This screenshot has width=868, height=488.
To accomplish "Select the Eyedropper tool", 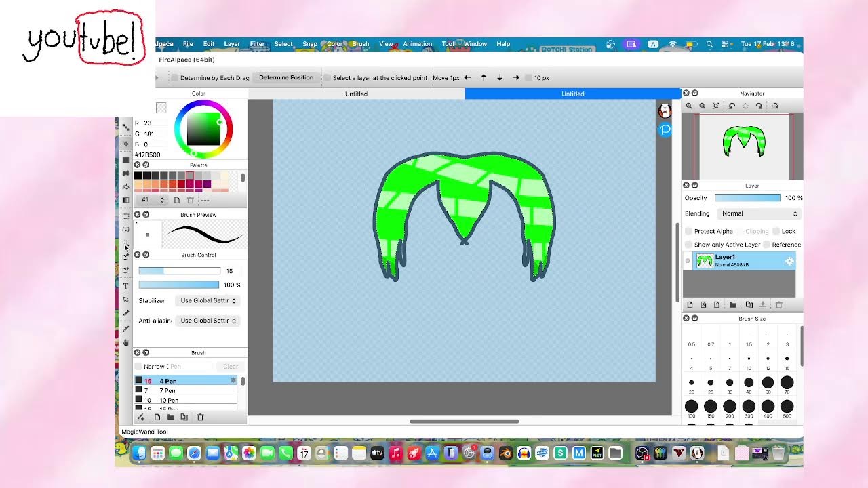I will [125, 329].
